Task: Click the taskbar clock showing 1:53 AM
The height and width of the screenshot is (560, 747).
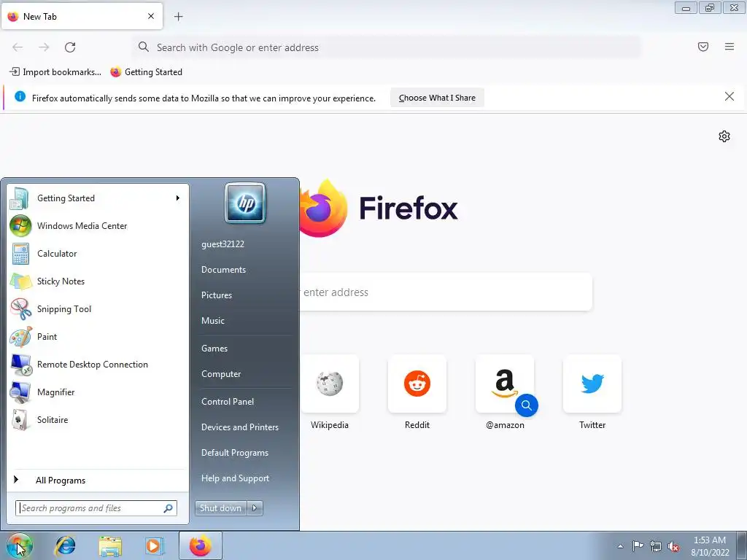Action: click(x=710, y=546)
